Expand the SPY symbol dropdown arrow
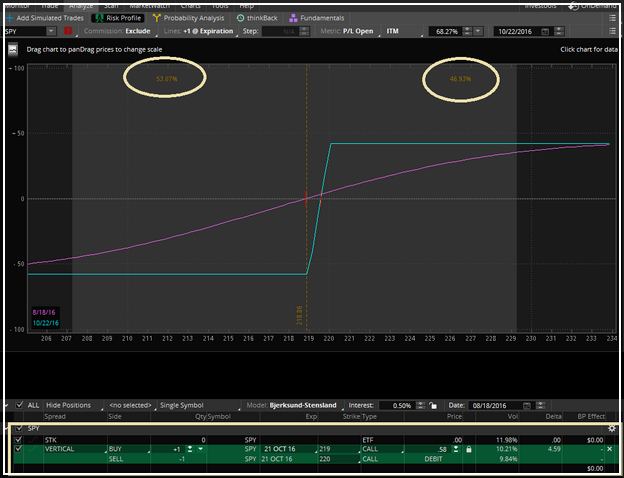Image resolution: width=624 pixels, height=478 pixels. (x=51, y=31)
